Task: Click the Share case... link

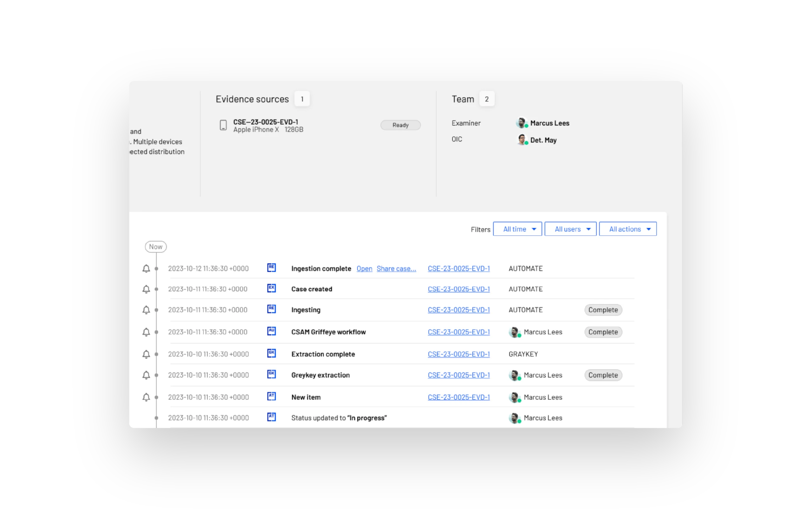Action: pos(396,269)
